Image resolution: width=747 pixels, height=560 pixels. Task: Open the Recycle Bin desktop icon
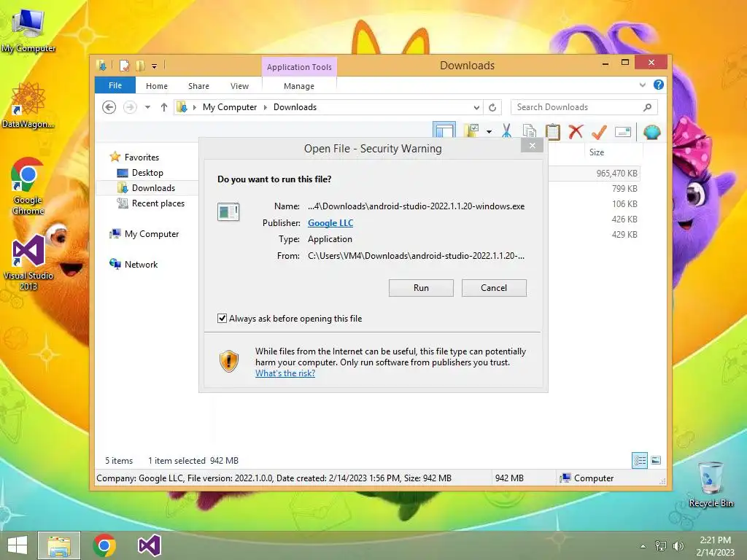point(711,484)
